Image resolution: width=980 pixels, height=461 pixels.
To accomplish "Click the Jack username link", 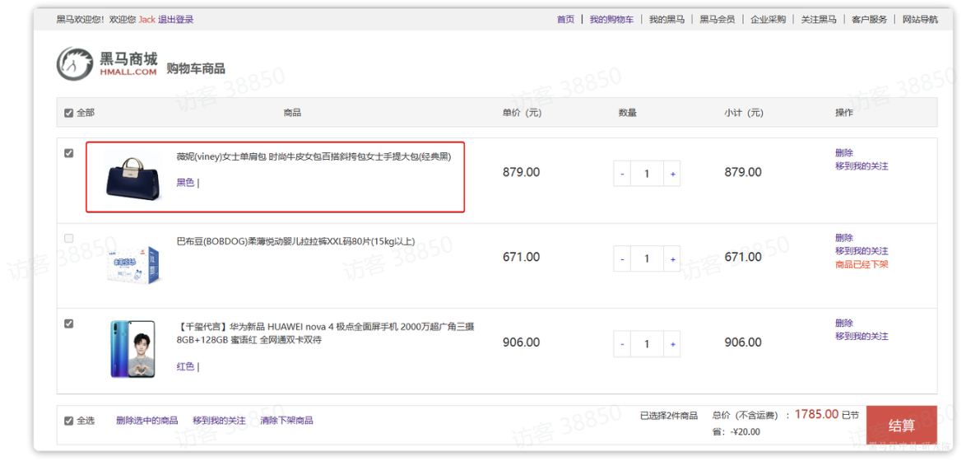I will click(x=146, y=20).
